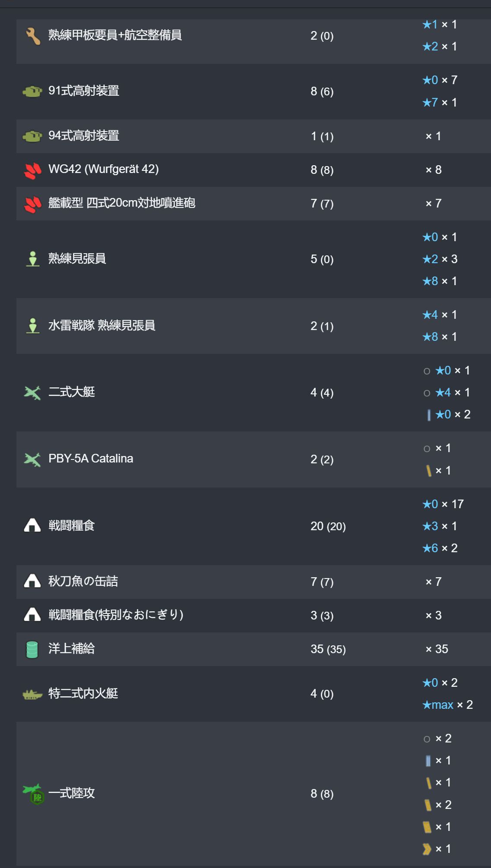Click the ★7 × 1 entry for 91式高射装置

pos(440,103)
